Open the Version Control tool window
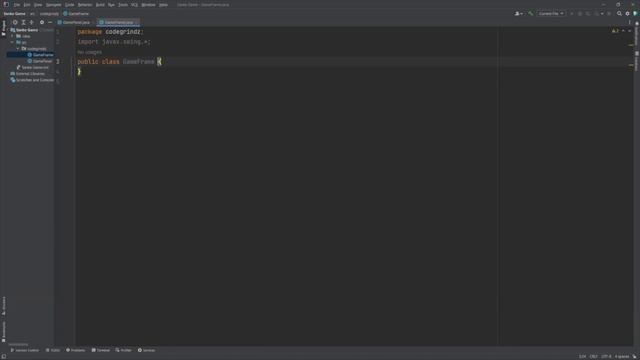Image resolution: width=640 pixels, height=360 pixels. pos(24,350)
